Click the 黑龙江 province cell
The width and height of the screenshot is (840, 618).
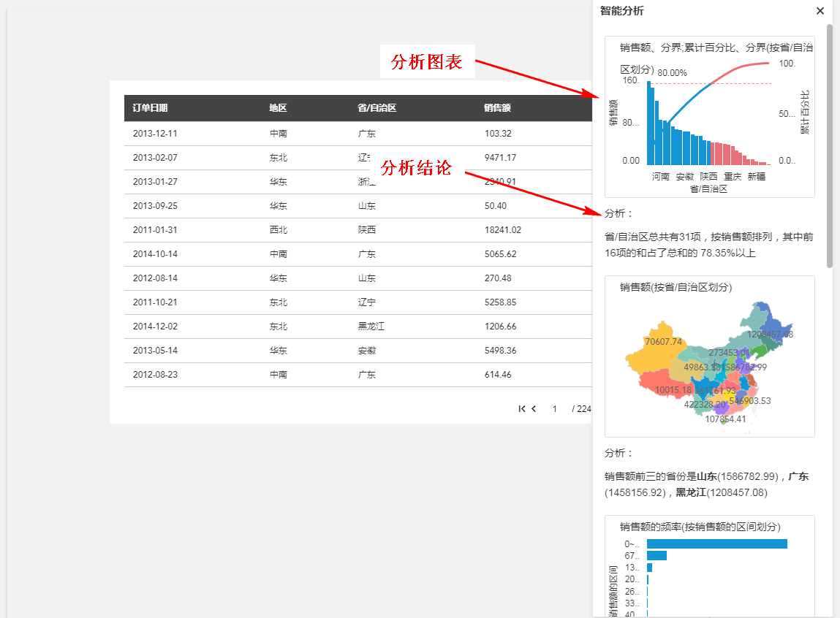click(371, 327)
